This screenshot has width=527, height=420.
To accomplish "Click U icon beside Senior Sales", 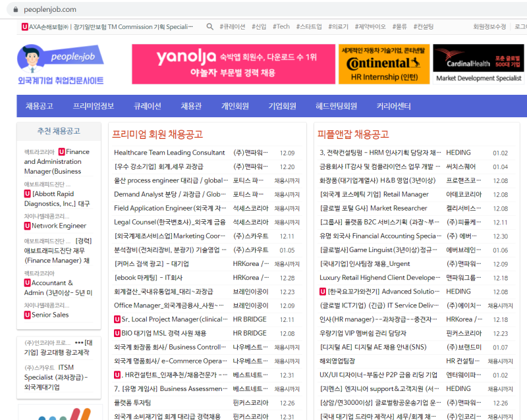I will click(27, 315).
